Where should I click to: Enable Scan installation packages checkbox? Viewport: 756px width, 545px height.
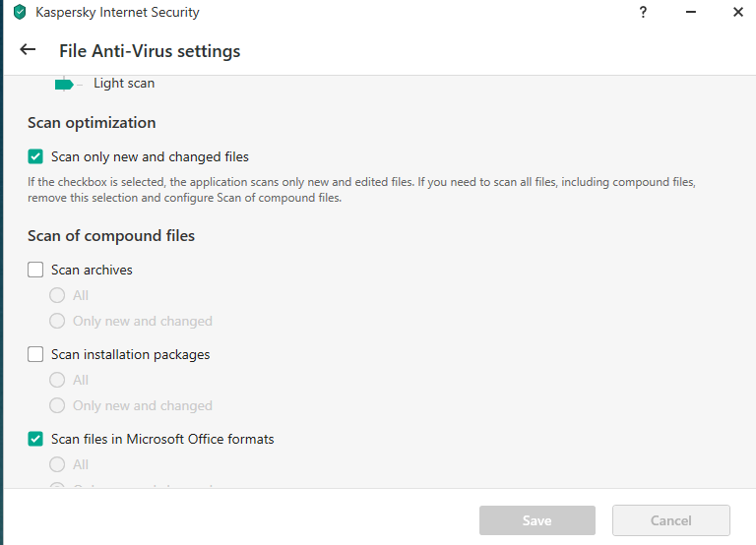pos(35,354)
